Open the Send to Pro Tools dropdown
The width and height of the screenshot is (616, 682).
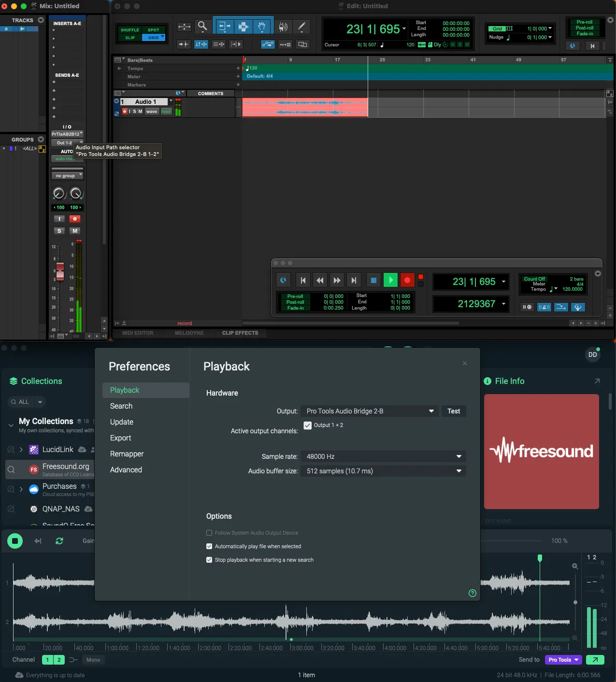pyautogui.click(x=564, y=660)
